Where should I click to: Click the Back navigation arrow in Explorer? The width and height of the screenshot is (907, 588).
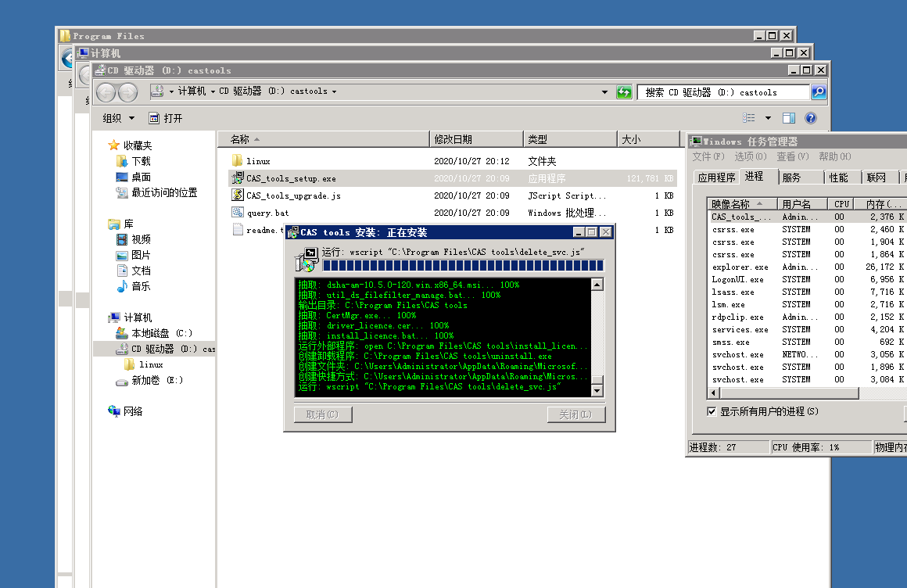[x=106, y=92]
